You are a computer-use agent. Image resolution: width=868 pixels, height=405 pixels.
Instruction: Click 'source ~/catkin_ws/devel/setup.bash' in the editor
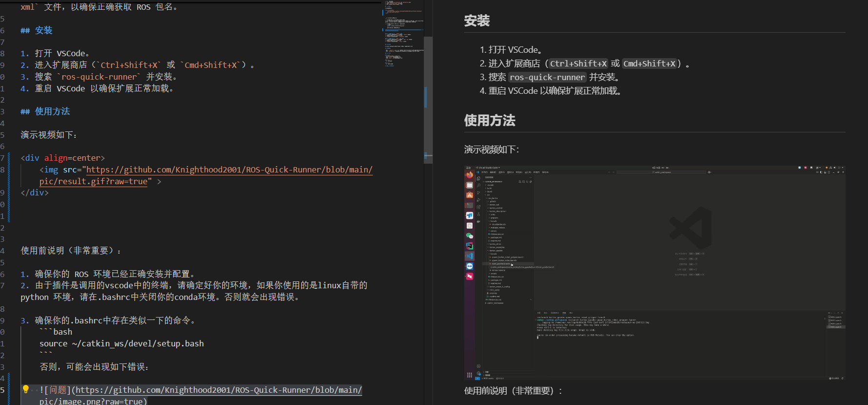pos(122,343)
